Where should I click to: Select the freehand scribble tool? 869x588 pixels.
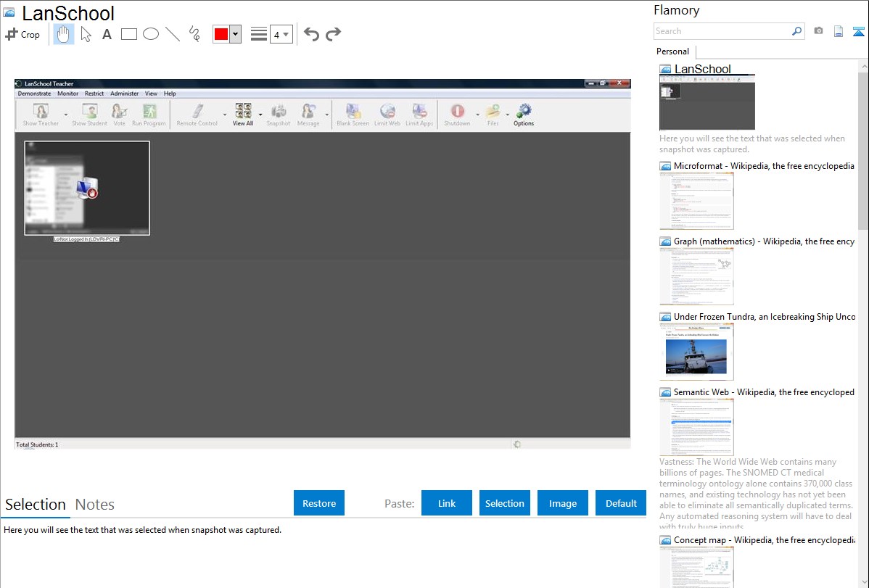coord(194,34)
